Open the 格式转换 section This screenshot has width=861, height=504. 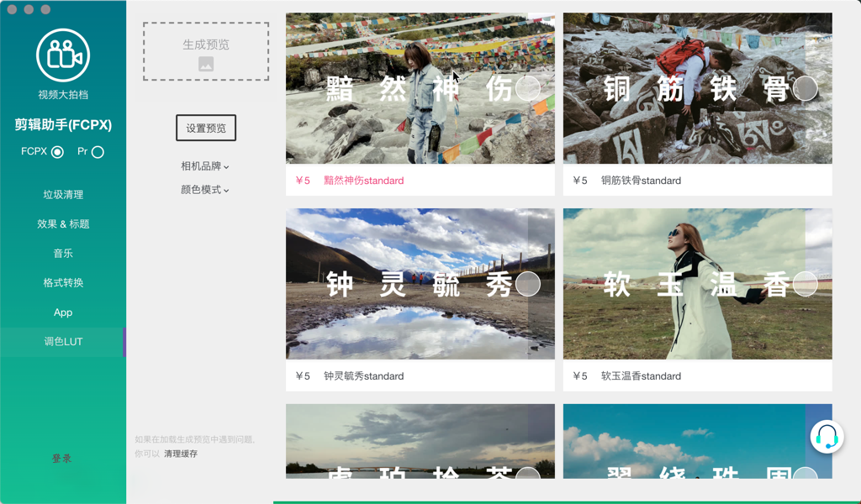click(63, 283)
